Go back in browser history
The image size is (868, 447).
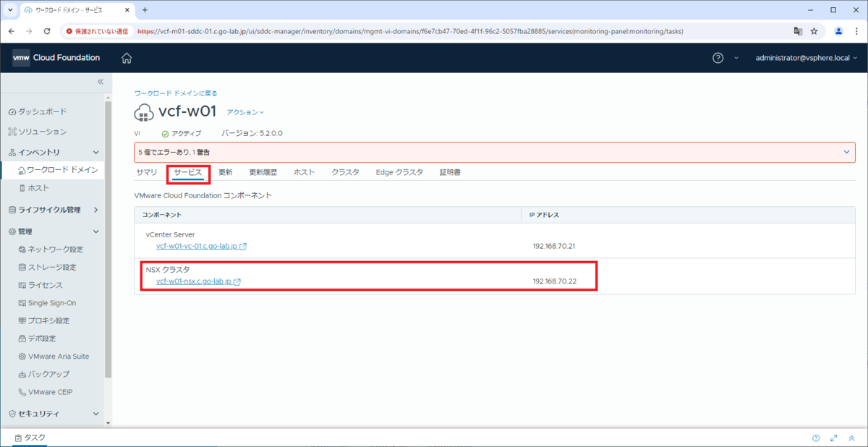(x=11, y=31)
